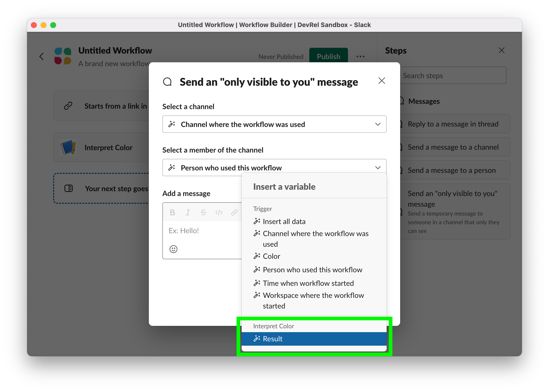Click the workflow colored logo icon

pos(63,56)
